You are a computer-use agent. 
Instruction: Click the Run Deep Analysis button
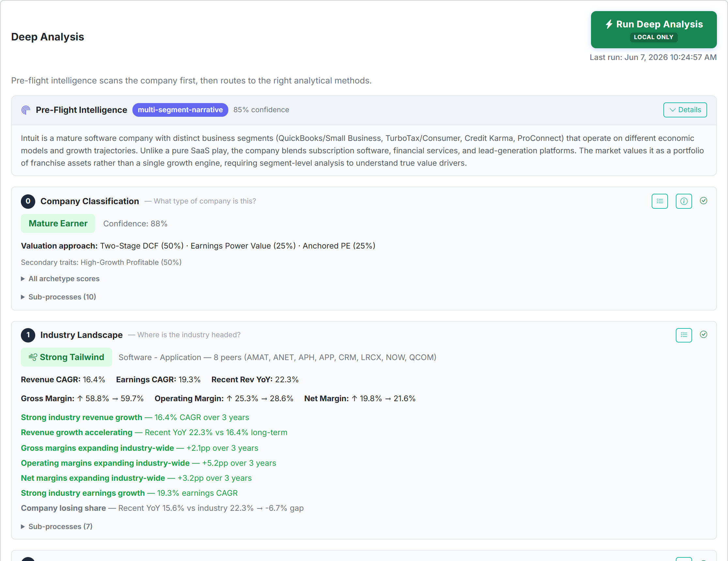point(653,30)
